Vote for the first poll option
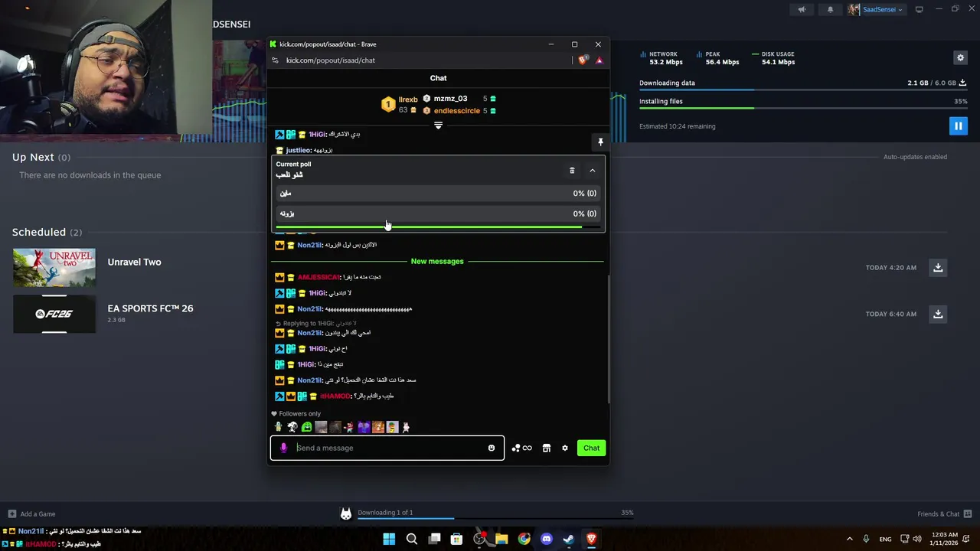Screen dimensions: 980x551 pos(438,194)
